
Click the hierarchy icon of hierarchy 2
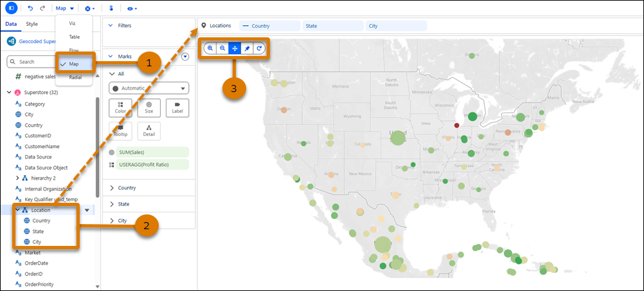24,178
